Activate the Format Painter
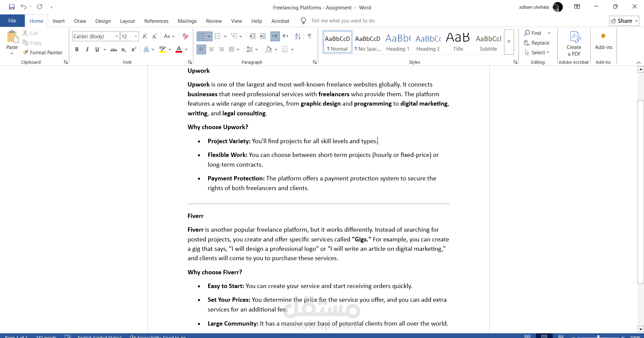Screen dimensions: 644x338 (43, 52)
